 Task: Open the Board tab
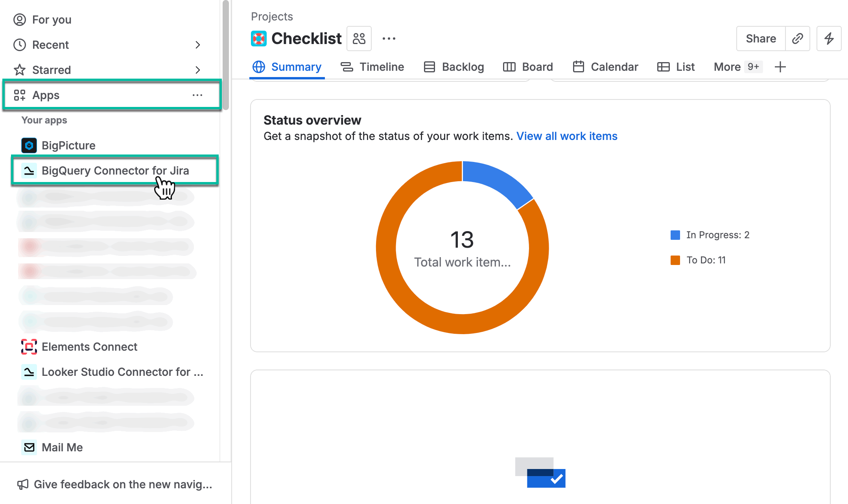point(528,67)
